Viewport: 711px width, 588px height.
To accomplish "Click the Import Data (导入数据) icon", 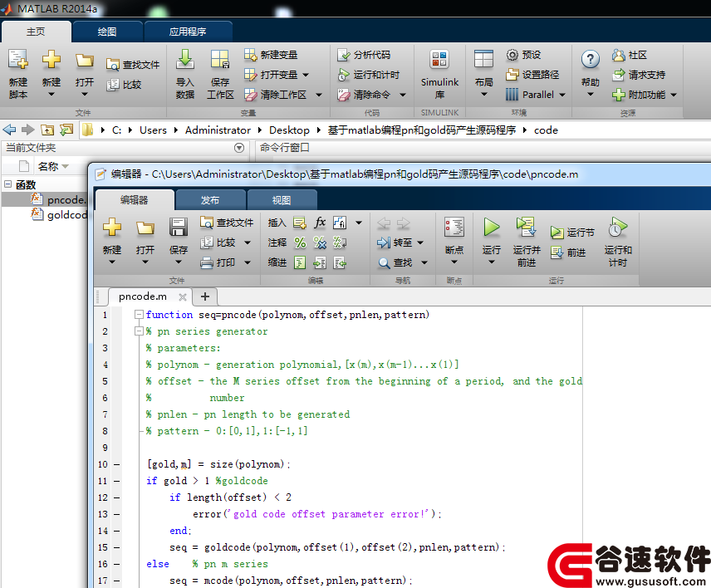I will pos(185,60).
